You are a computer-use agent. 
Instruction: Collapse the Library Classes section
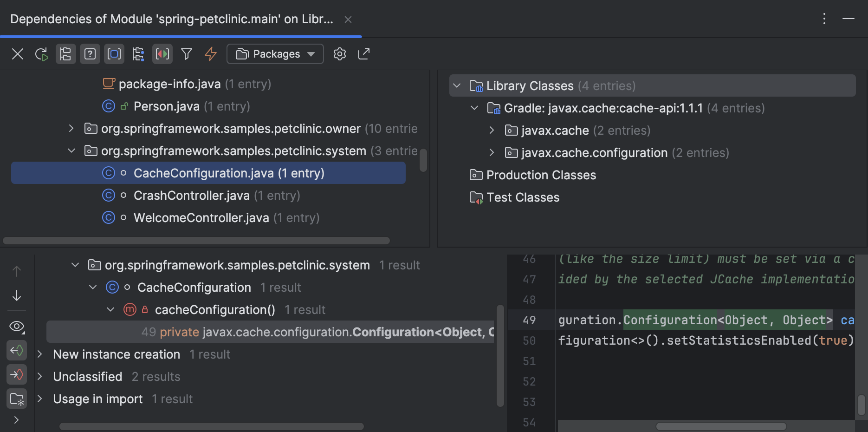(x=456, y=85)
